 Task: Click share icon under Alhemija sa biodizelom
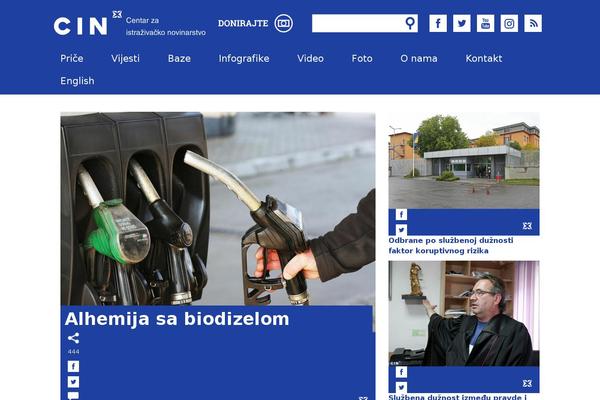[x=73, y=338]
